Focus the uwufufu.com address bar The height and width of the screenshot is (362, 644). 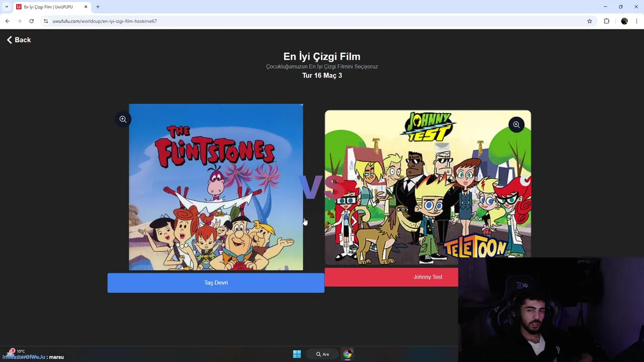point(317,21)
